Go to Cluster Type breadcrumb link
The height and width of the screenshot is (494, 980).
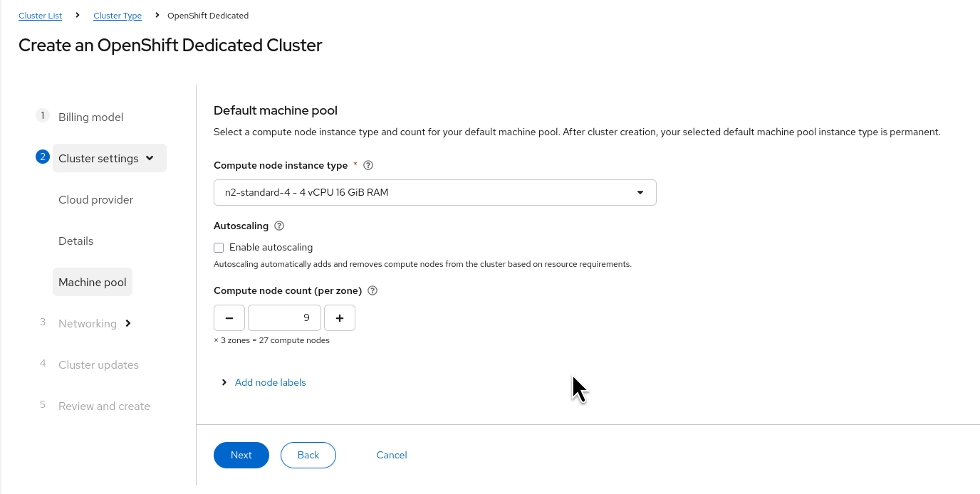coord(118,16)
